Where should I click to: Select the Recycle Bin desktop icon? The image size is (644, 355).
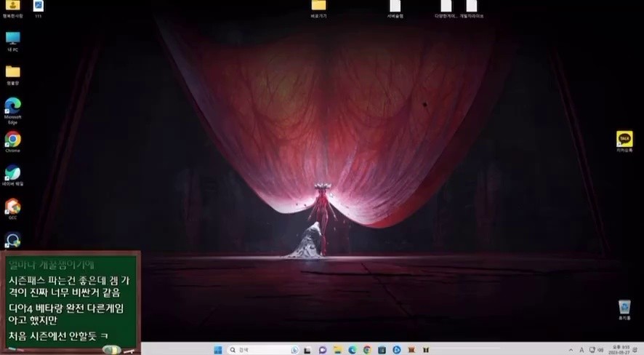click(x=624, y=307)
